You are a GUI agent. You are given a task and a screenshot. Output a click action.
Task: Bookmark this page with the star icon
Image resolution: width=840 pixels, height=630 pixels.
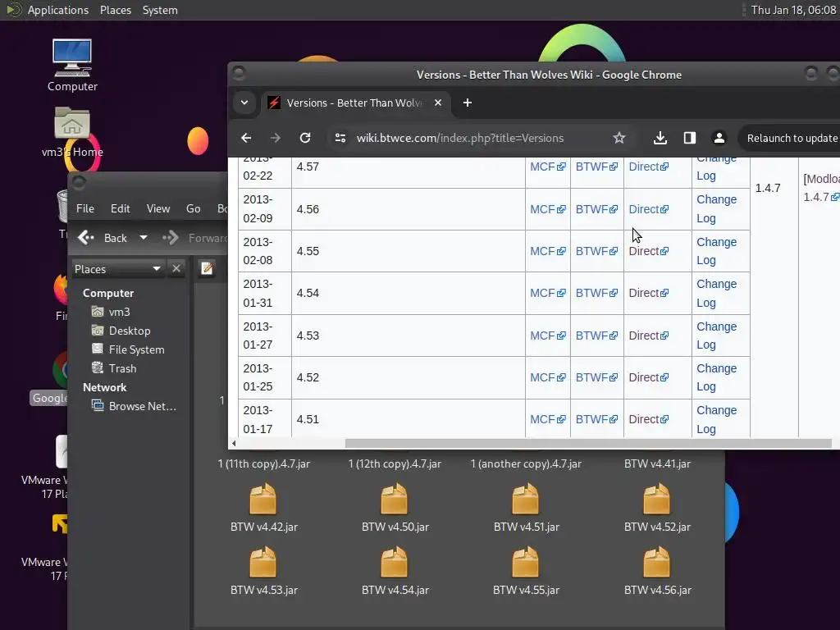619,138
